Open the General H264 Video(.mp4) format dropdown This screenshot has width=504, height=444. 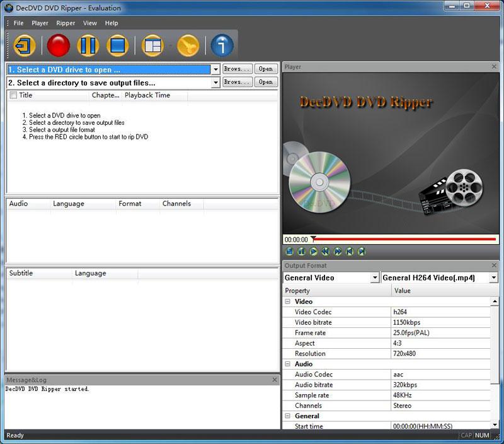pos(494,277)
